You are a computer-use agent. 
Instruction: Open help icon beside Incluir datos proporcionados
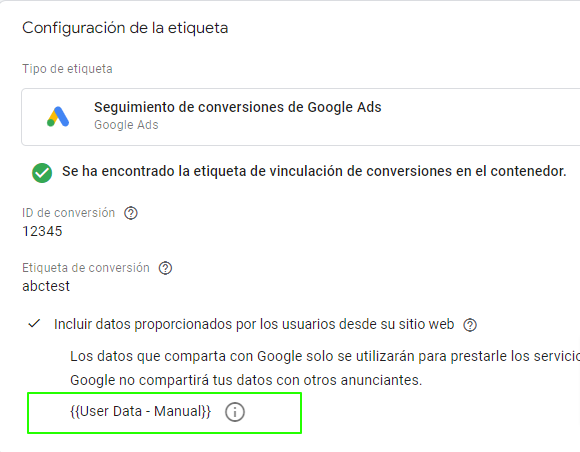tap(470, 325)
